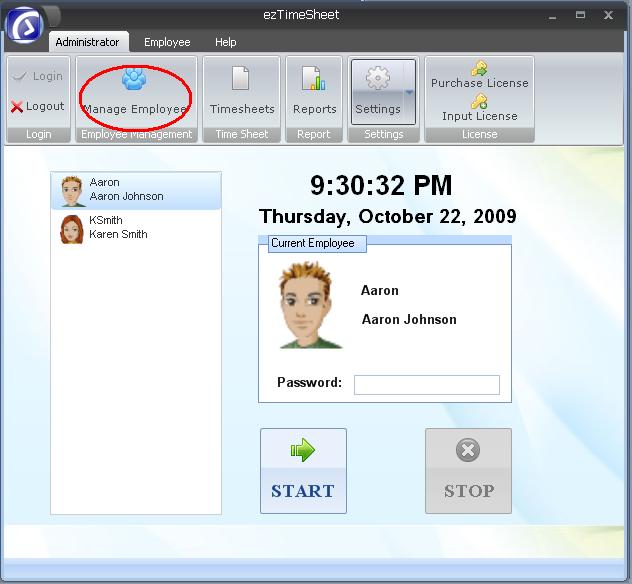Click the Reports label text
The height and width of the screenshot is (584, 632).
pos(314,109)
